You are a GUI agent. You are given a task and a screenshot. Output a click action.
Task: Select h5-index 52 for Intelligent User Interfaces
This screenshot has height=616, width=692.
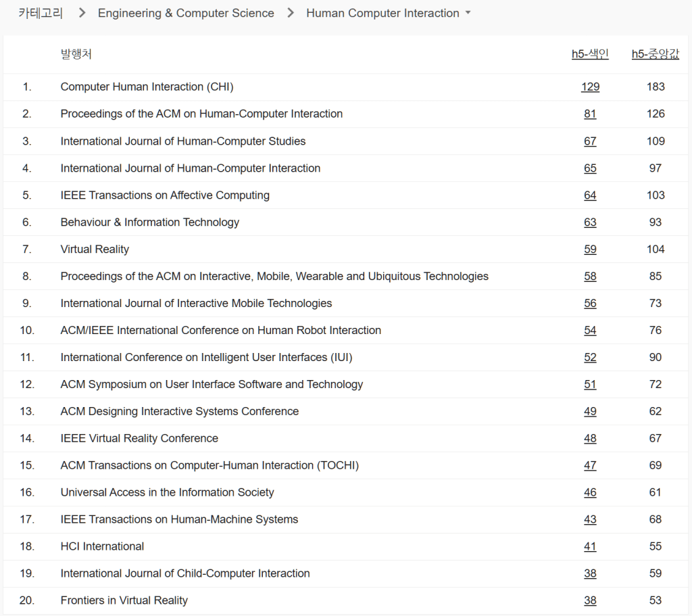pyautogui.click(x=590, y=358)
